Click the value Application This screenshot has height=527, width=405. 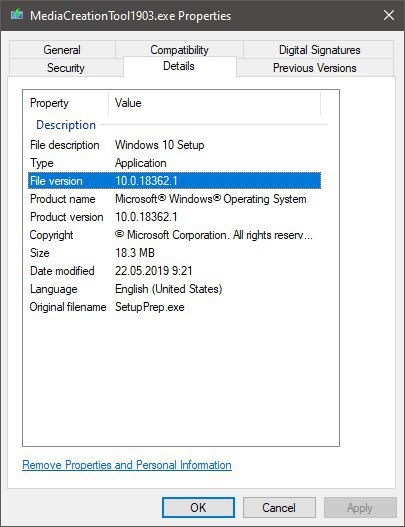tap(140, 163)
